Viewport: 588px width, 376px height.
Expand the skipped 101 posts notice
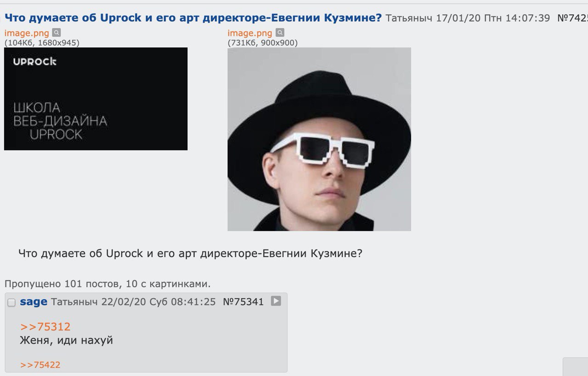(107, 284)
